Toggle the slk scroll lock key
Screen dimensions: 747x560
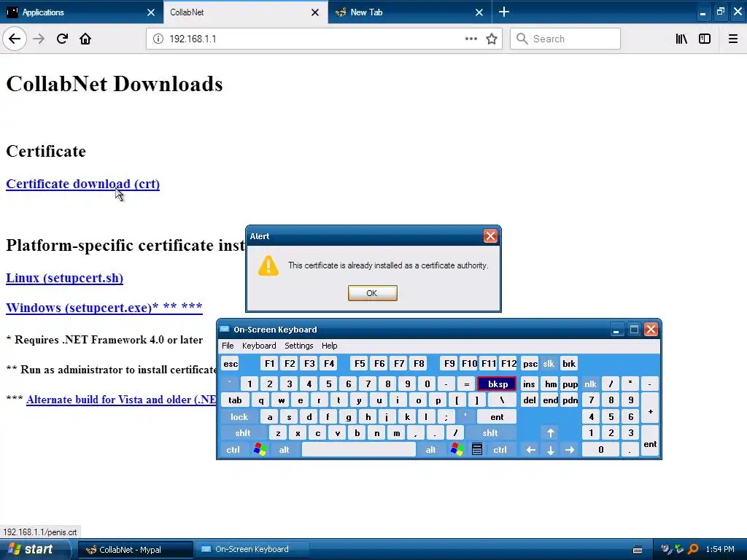pyautogui.click(x=549, y=364)
